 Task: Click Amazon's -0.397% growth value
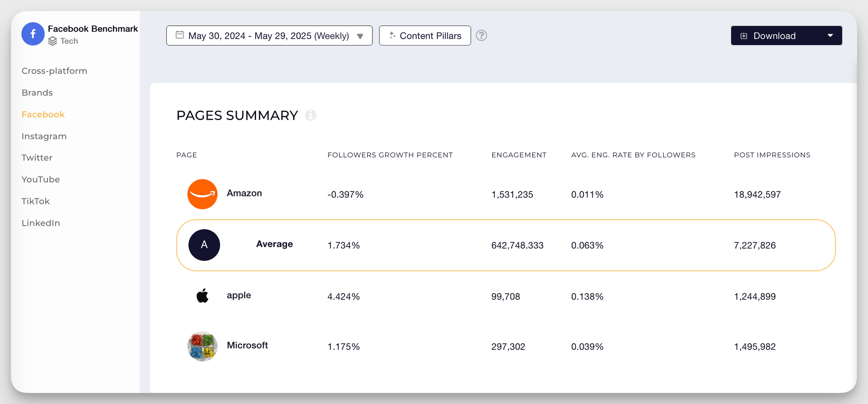pyautogui.click(x=345, y=194)
